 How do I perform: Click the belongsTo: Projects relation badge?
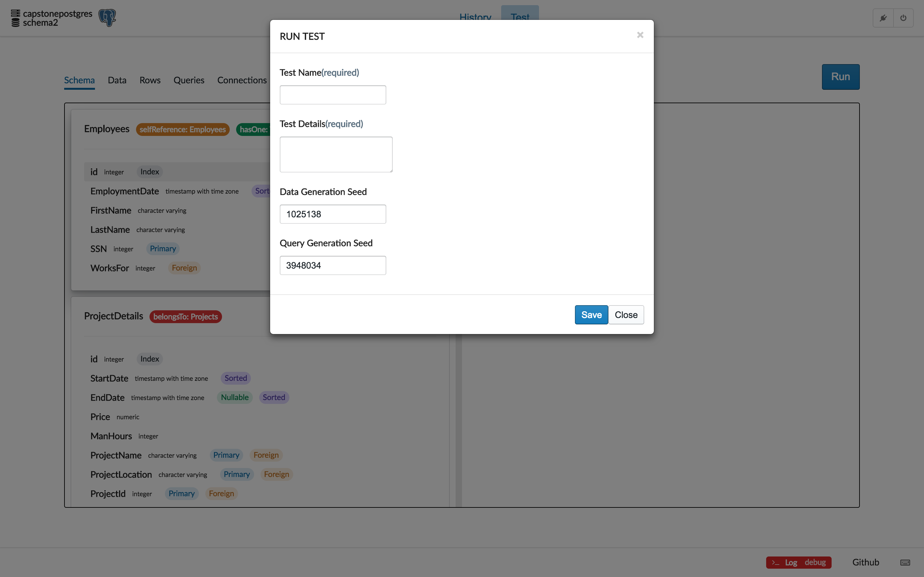185,316
